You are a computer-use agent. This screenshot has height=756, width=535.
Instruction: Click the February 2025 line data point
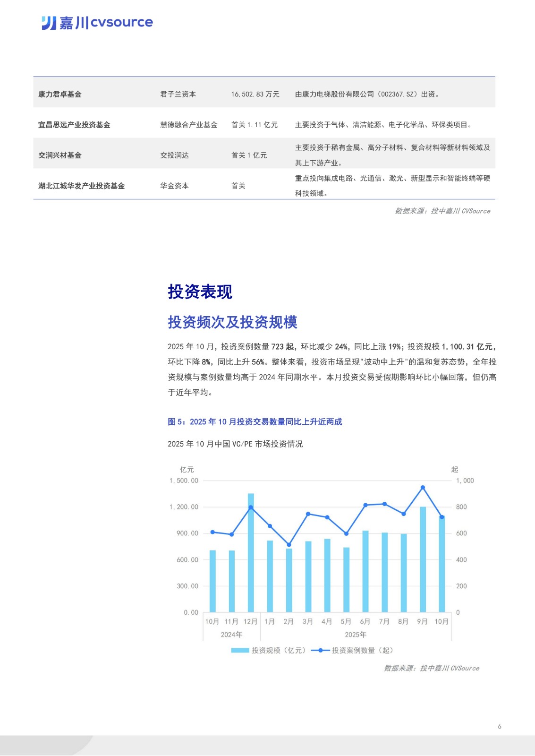[289, 545]
